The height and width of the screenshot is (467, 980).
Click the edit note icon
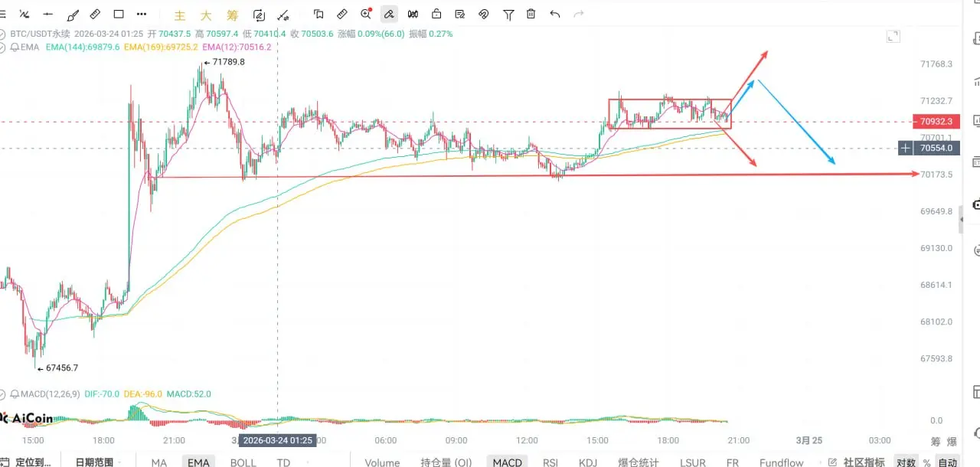460,14
